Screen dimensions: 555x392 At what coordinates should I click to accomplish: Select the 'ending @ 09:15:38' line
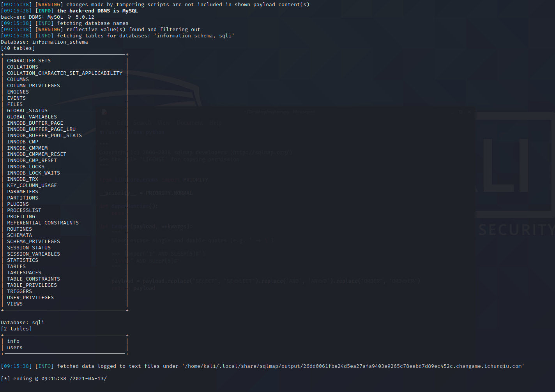54,379
